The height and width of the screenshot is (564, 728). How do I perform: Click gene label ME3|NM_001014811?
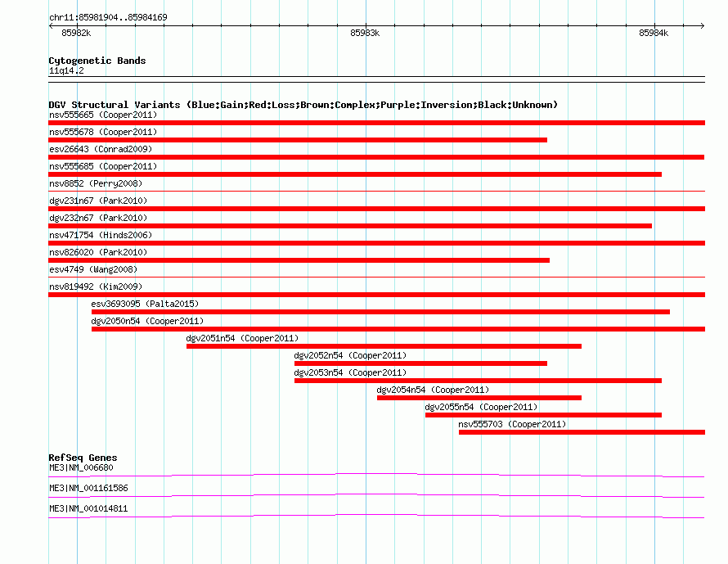88,508
